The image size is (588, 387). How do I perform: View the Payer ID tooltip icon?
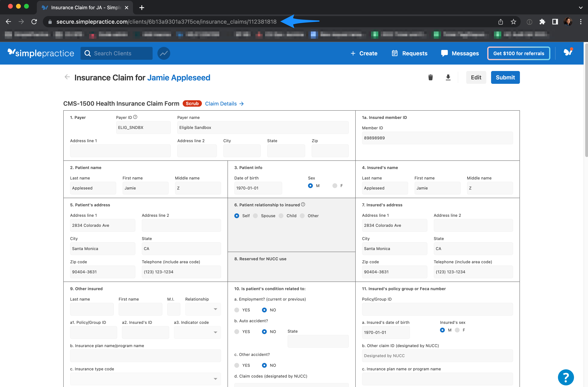(135, 117)
